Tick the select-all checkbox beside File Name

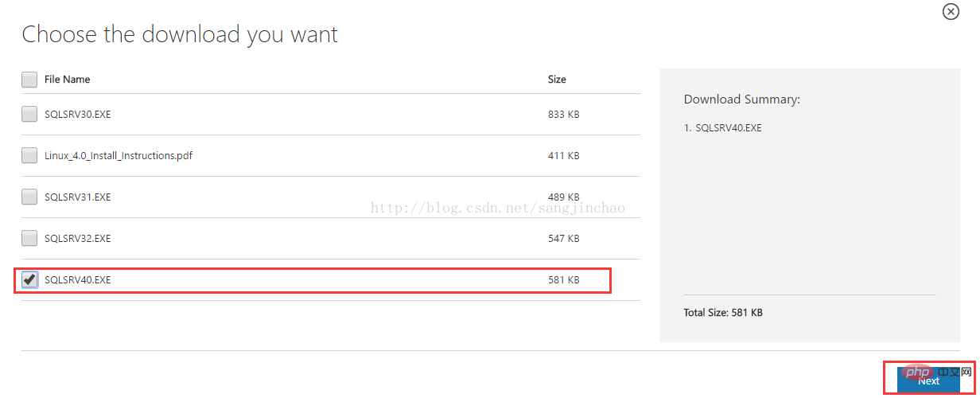tap(29, 80)
